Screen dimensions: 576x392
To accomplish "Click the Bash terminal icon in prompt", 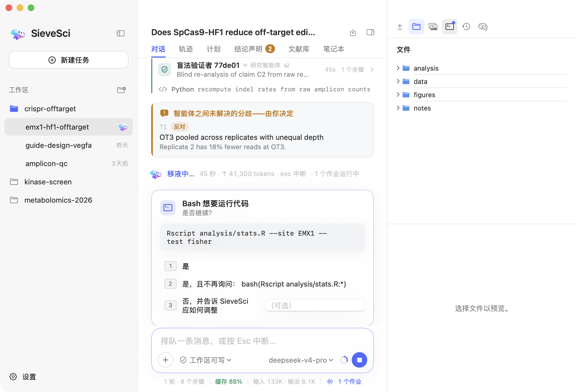I will [168, 208].
